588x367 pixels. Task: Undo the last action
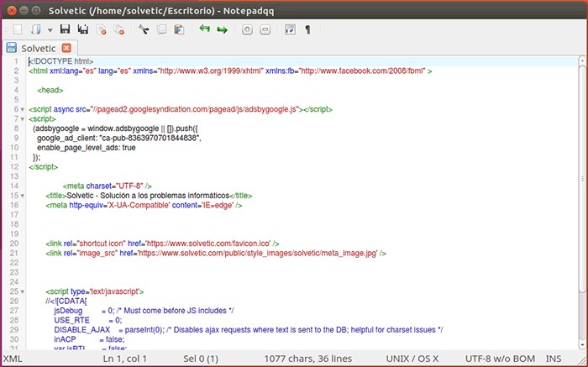coord(204,29)
